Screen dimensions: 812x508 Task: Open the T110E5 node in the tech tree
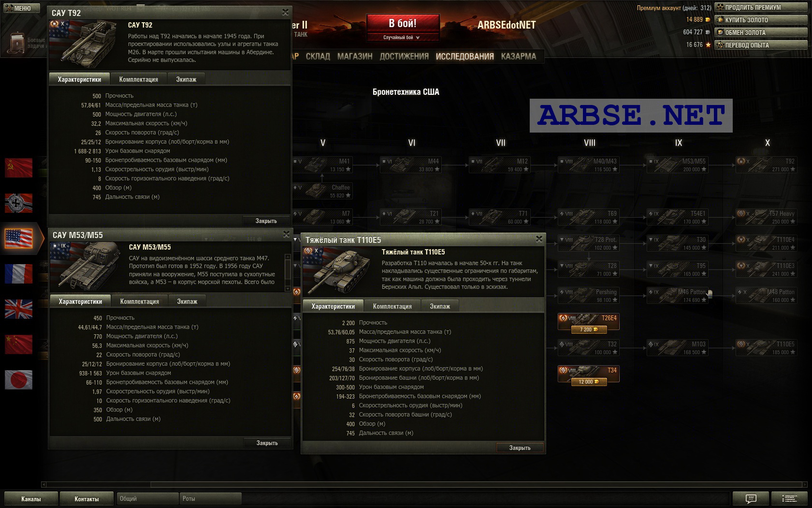coord(766,348)
